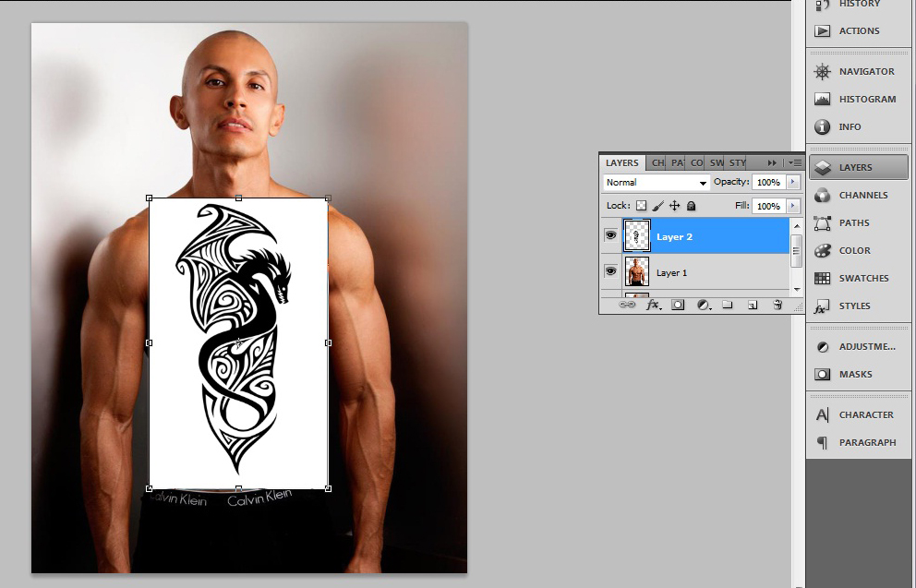Click layers list scroll up arrow
The height and width of the screenshot is (588, 916).
pyautogui.click(x=796, y=226)
